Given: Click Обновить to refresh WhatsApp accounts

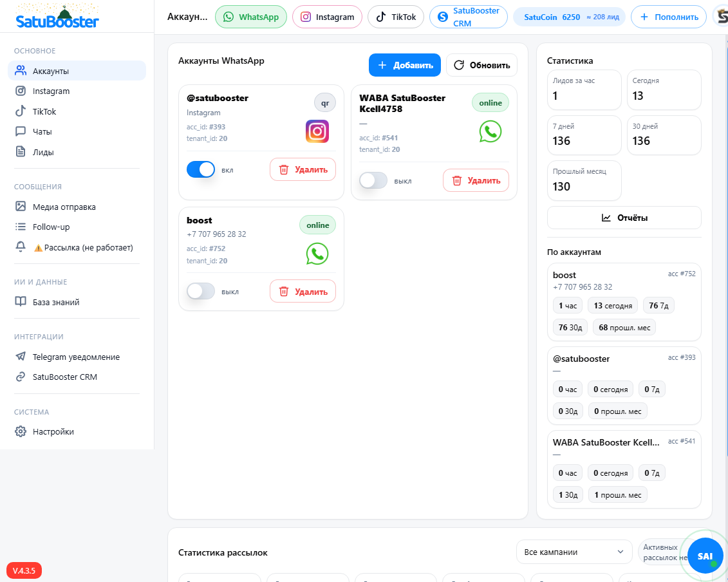Looking at the screenshot, I should (x=481, y=65).
